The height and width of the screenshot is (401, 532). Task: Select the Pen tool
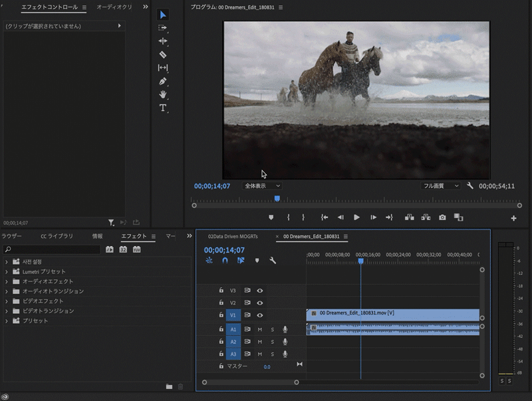coord(163,81)
